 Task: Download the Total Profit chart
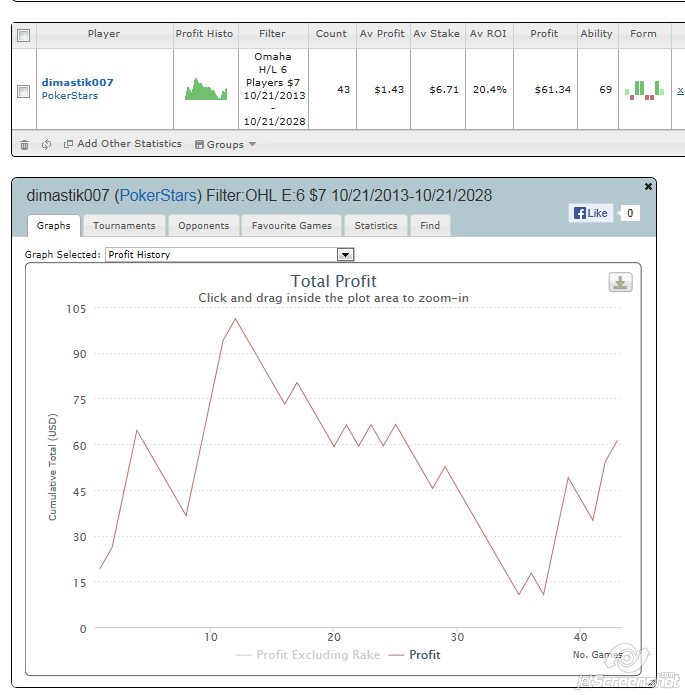coord(620,283)
